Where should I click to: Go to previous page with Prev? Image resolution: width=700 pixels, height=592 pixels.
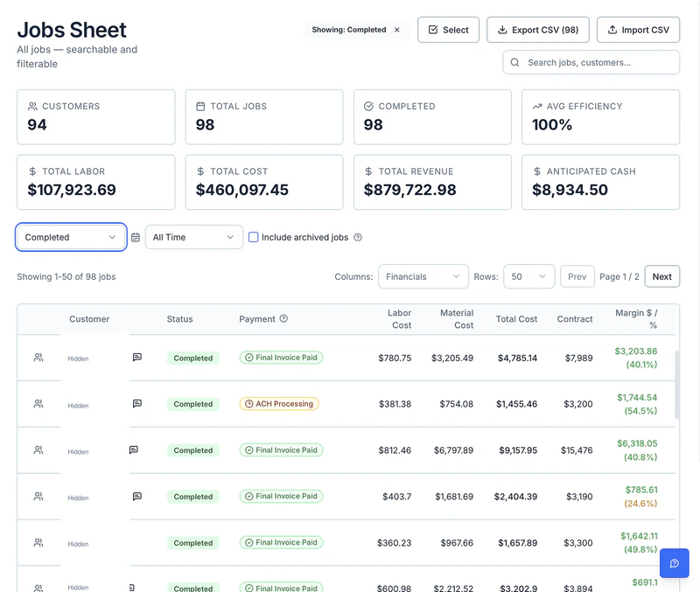(x=577, y=276)
